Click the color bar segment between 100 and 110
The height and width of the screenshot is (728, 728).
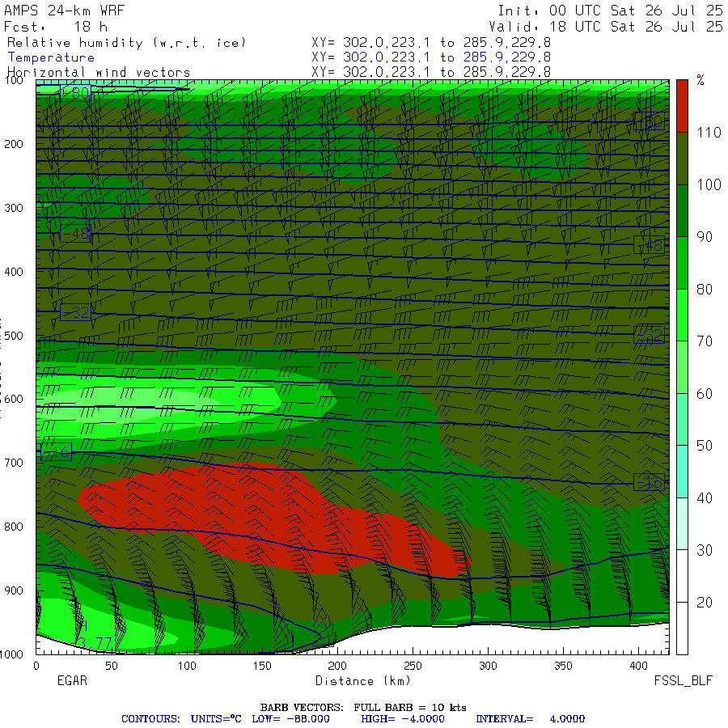point(682,159)
